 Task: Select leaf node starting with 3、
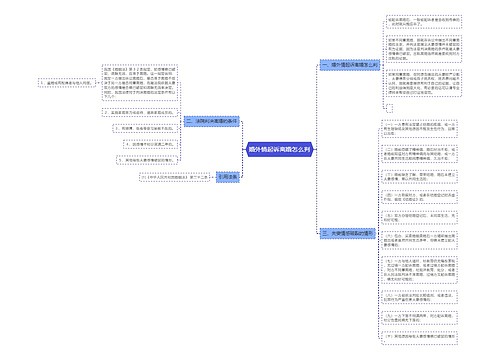[x=145, y=128]
